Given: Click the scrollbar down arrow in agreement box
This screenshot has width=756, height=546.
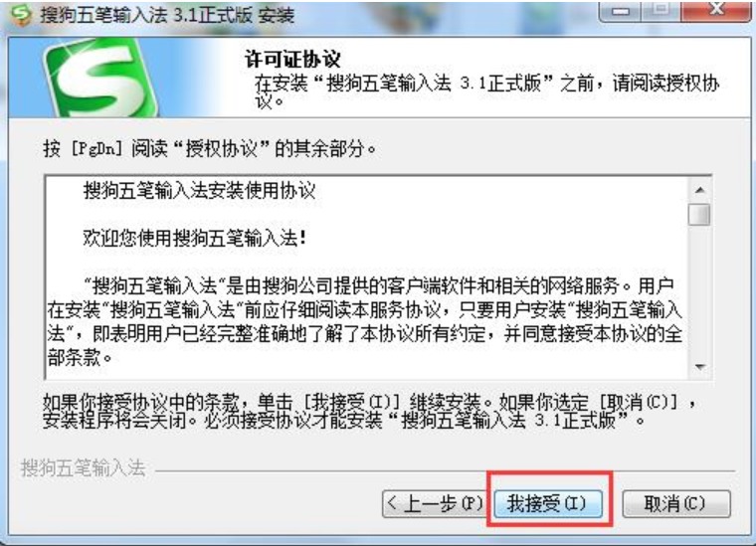Looking at the screenshot, I should pos(699,367).
